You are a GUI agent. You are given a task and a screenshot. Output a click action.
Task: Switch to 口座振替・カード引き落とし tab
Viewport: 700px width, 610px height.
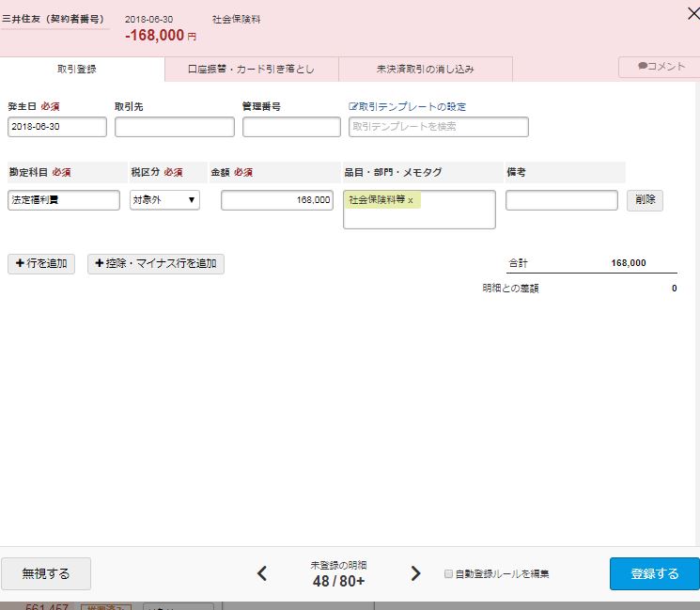251,70
